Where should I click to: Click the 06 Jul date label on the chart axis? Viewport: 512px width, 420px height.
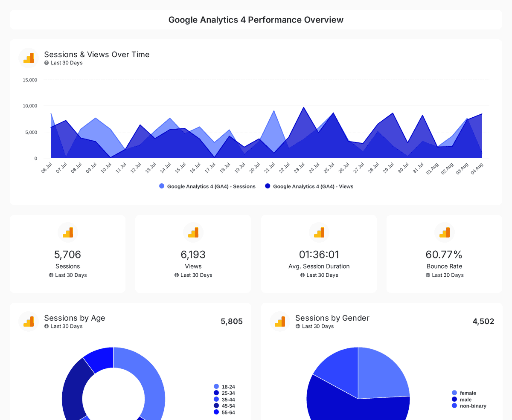click(x=47, y=168)
